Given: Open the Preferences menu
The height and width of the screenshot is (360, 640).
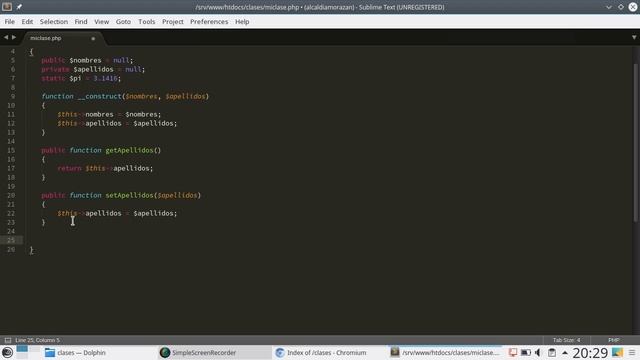Looking at the screenshot, I should tap(209, 22).
